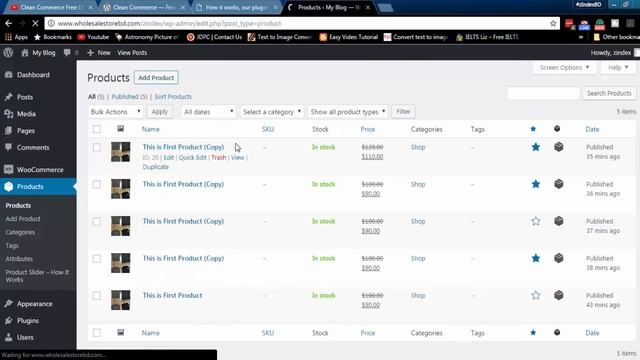Click the product type column header icon
This screenshot has height=360, width=640.
tap(557, 129)
